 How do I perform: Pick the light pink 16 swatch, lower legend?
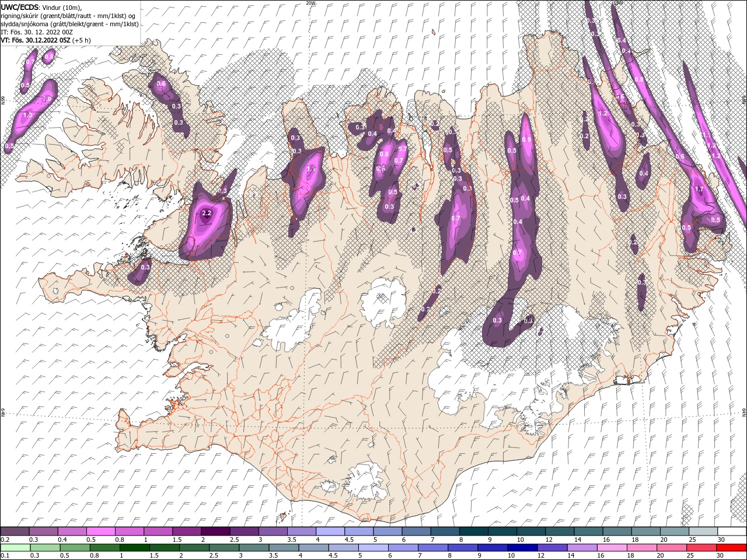point(612,548)
